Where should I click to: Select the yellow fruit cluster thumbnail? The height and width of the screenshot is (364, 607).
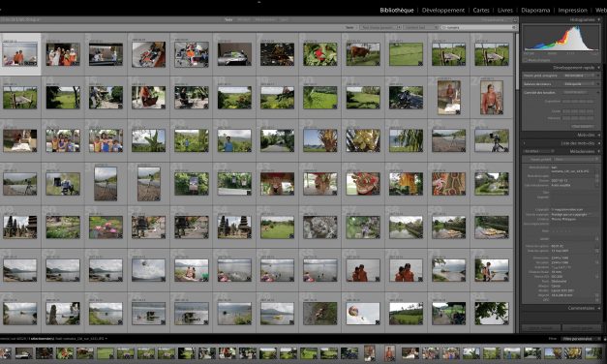pos(363,140)
